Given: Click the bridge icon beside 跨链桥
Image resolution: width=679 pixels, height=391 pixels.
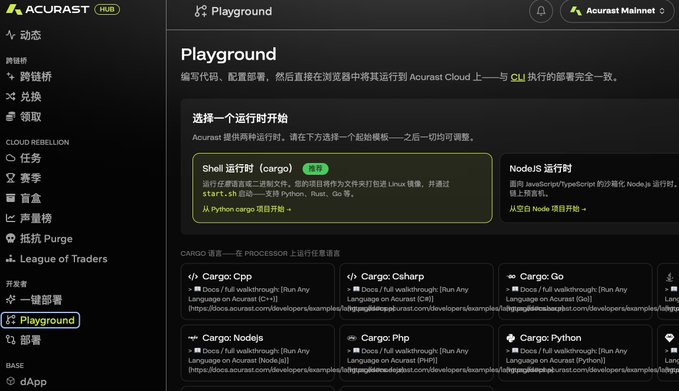Looking at the screenshot, I should [11, 77].
